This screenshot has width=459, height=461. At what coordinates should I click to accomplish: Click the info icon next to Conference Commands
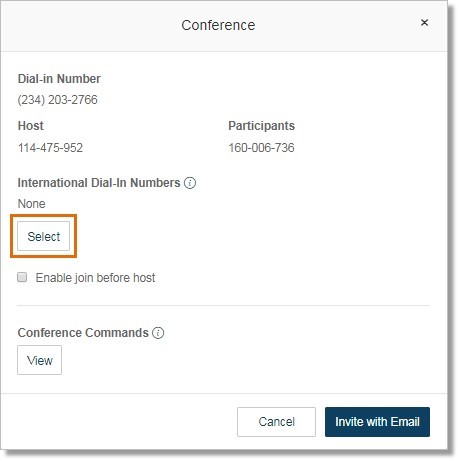pyautogui.click(x=158, y=333)
